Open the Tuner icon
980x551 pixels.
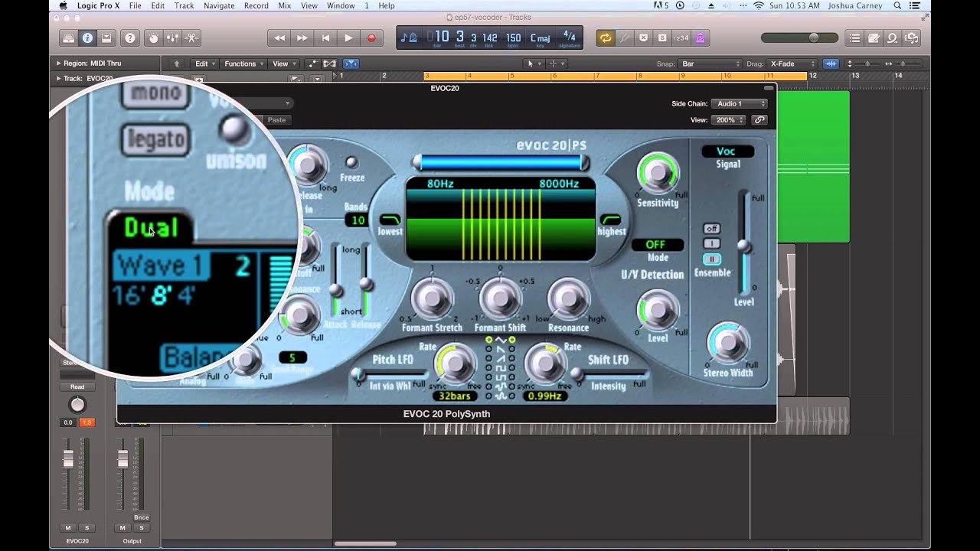coord(625,37)
